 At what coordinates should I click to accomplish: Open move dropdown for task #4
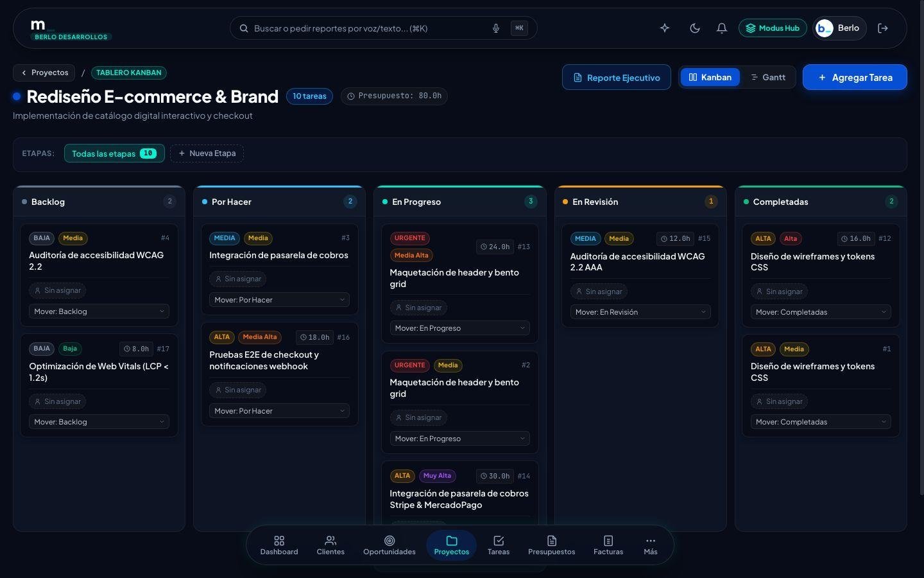pos(99,311)
